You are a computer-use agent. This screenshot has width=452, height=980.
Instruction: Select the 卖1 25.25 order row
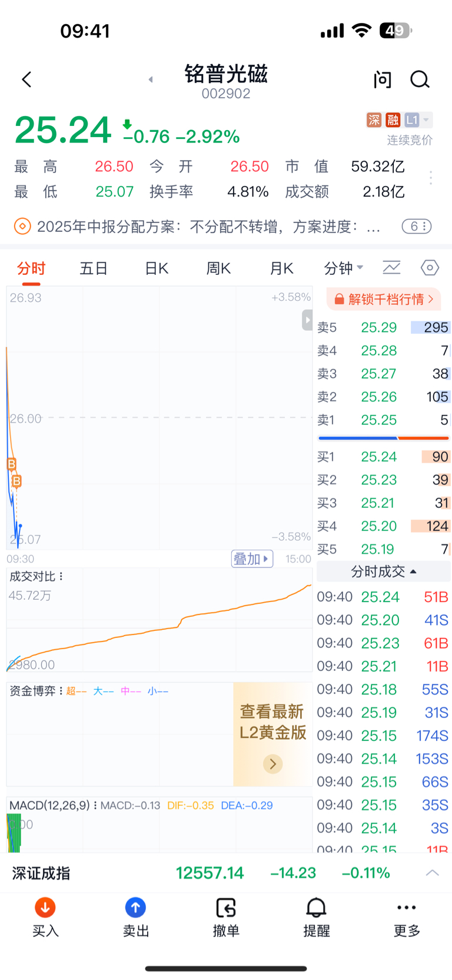point(384,420)
